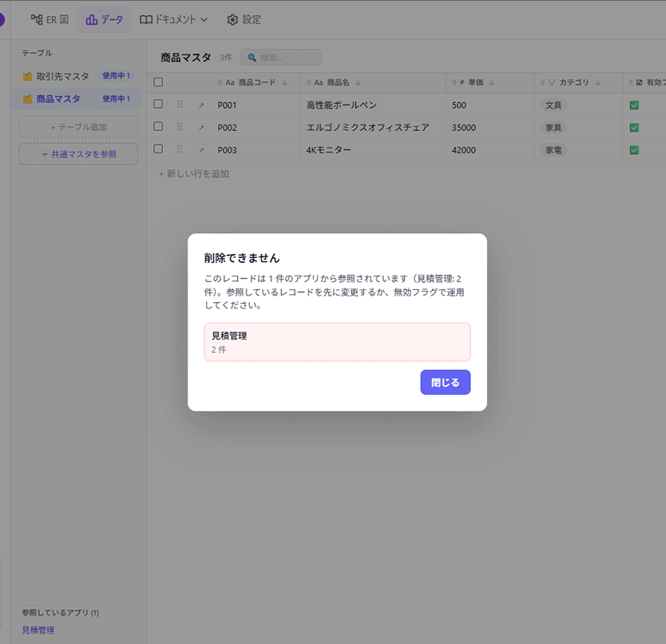Screen dimensions: 666x644
Task: Click the カテゴリ column header
Action: tap(578, 82)
